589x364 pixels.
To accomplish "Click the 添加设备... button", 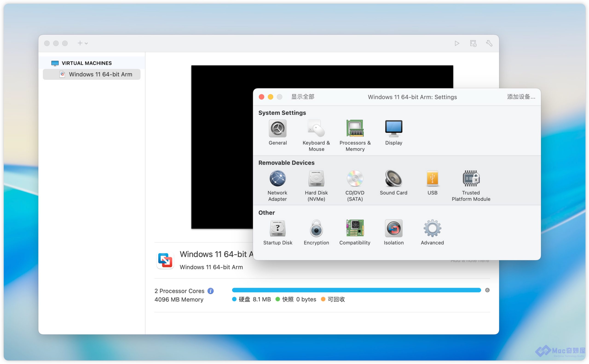I will (x=521, y=97).
